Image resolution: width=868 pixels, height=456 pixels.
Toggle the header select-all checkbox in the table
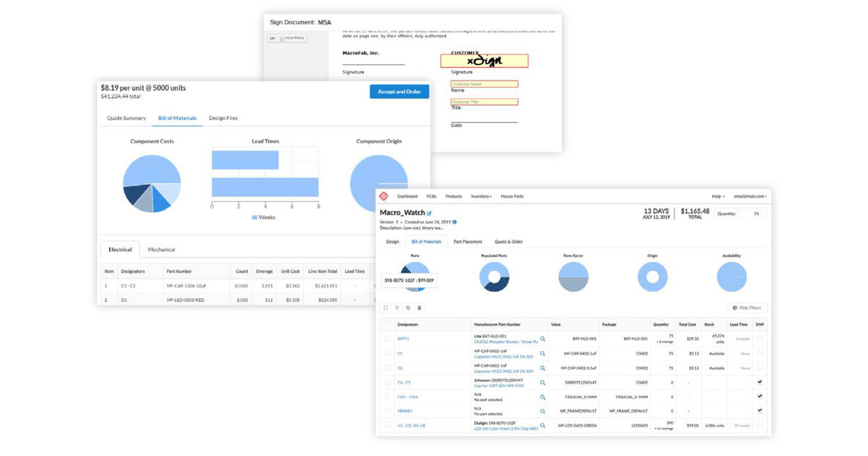pos(386,323)
